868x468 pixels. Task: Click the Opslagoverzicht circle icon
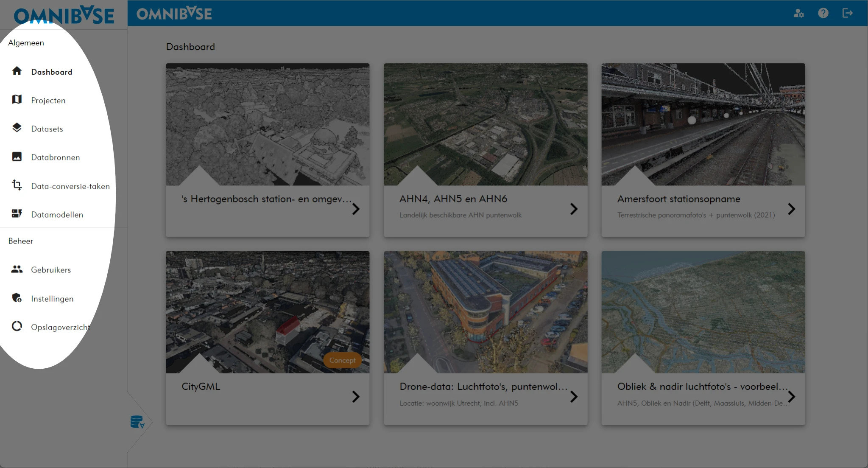(x=17, y=326)
